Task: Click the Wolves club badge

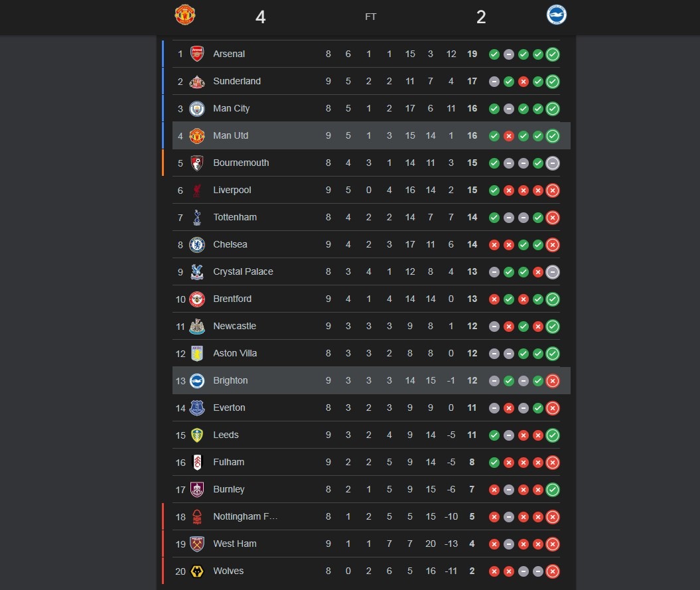Action: point(197,571)
